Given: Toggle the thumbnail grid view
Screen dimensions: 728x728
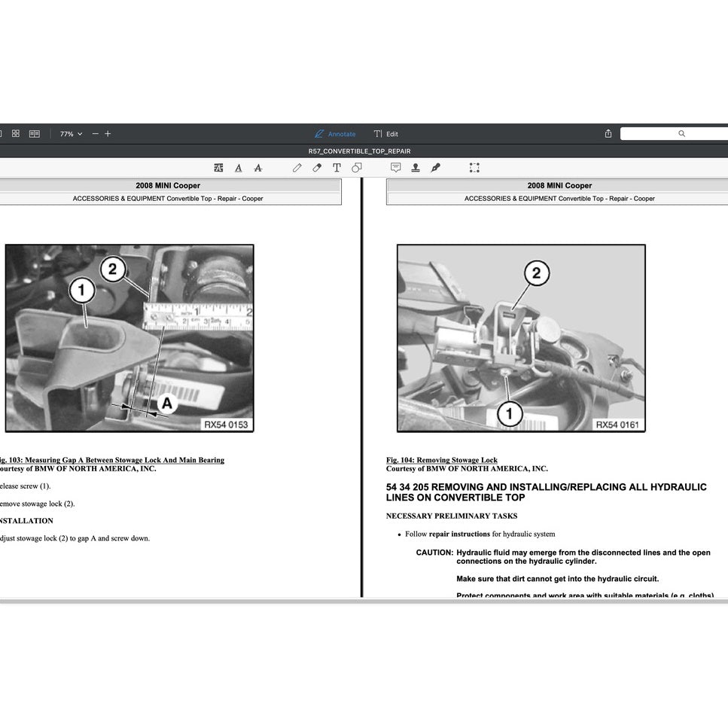Looking at the screenshot, I should point(15,133).
